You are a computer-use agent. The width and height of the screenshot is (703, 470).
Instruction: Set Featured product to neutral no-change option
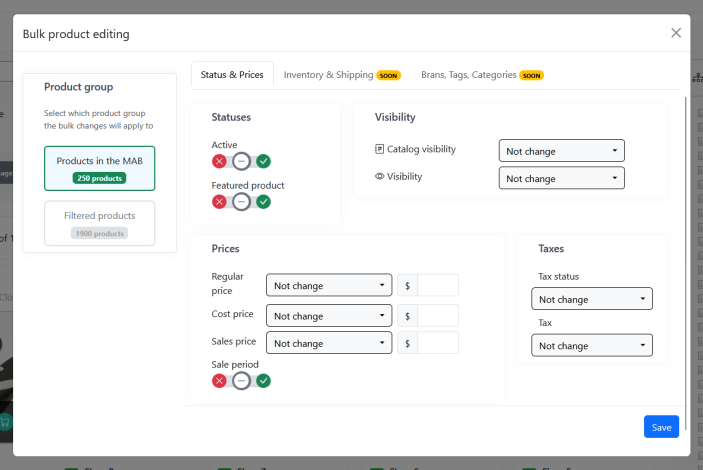241,202
